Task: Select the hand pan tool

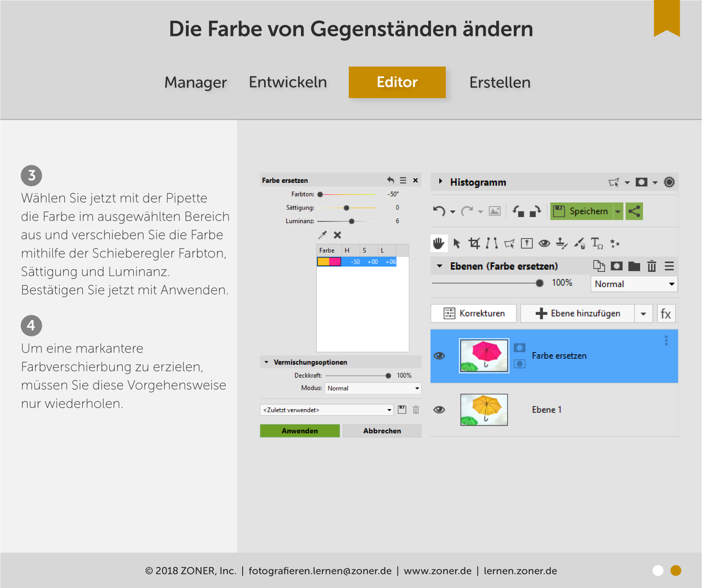Action: tap(439, 243)
